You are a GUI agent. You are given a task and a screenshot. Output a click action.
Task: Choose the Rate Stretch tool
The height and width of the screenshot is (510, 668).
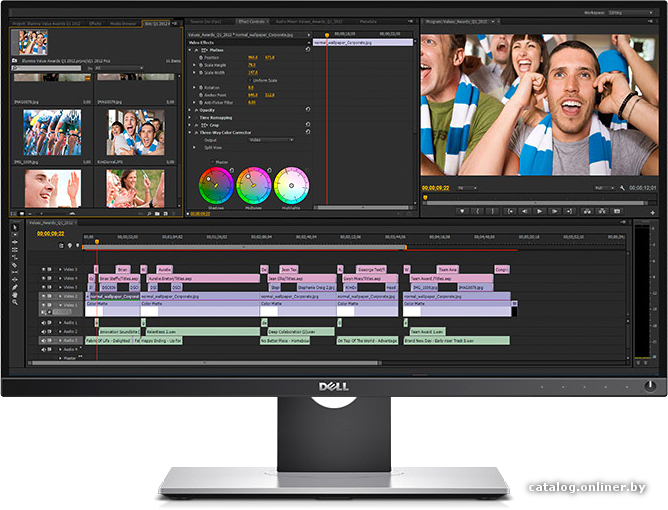pyautogui.click(x=14, y=257)
